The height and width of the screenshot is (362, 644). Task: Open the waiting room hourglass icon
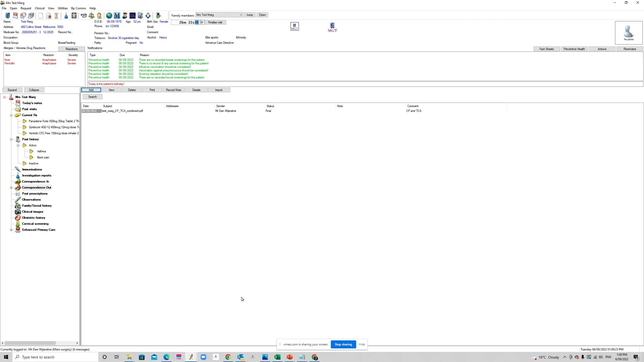56,15
